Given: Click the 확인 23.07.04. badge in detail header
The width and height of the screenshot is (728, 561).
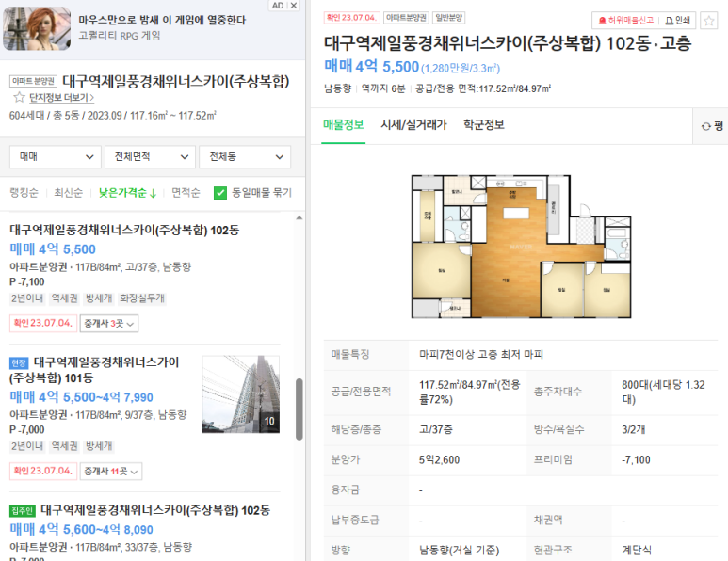Looking at the screenshot, I should [x=351, y=18].
